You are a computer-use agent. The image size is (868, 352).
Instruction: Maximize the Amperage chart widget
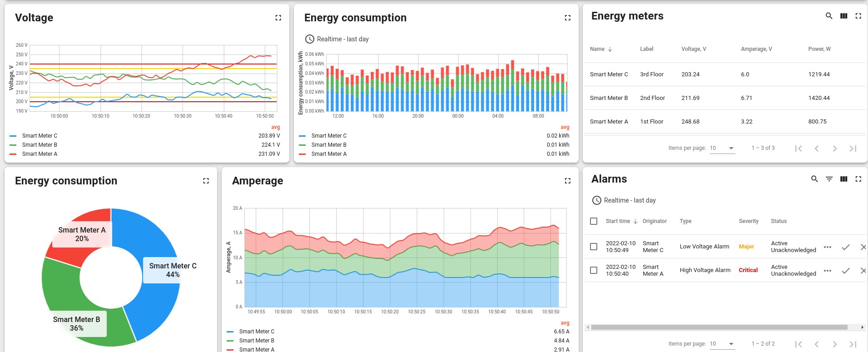567,181
